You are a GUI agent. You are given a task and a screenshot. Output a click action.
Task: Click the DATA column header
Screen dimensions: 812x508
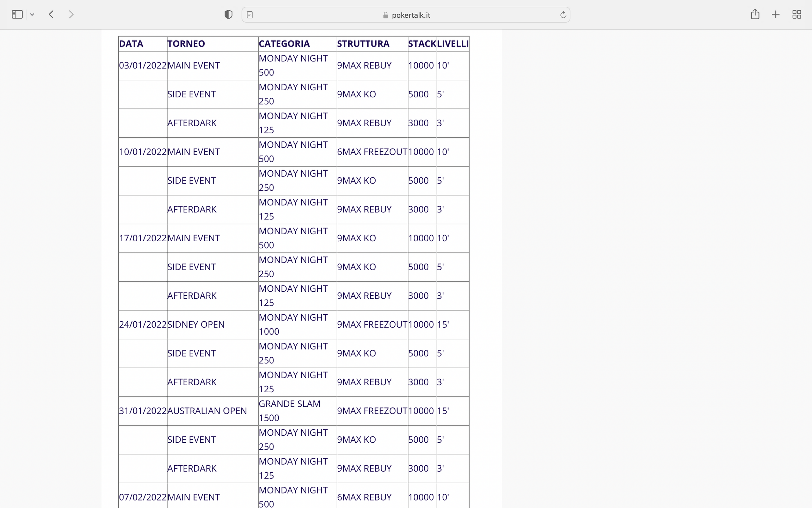(x=131, y=44)
